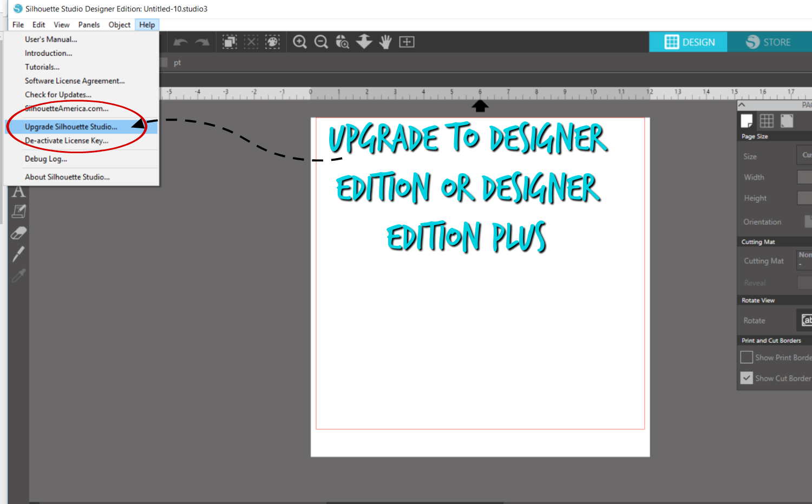Select Check for Updates entry
Image resolution: width=812 pixels, height=504 pixels.
coord(81,95)
